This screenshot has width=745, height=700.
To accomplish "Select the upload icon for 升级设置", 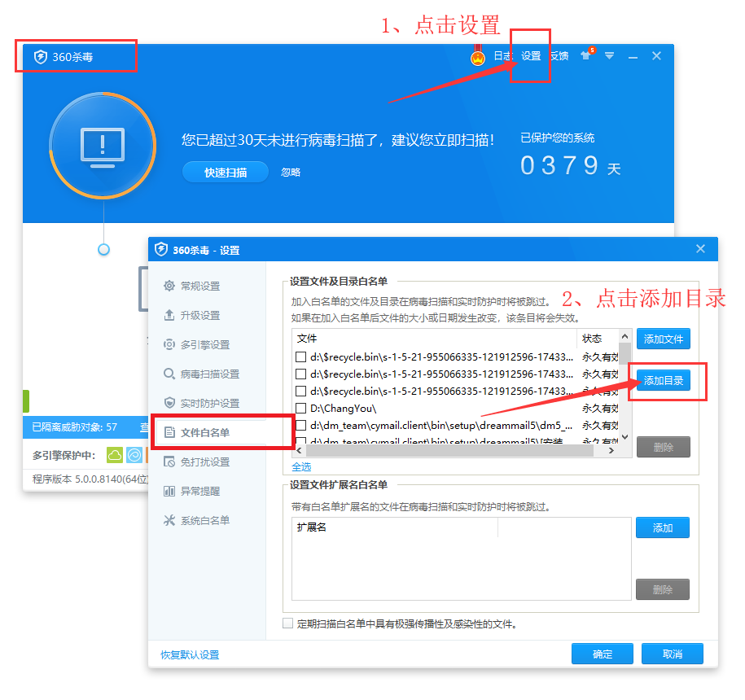I will (169, 315).
